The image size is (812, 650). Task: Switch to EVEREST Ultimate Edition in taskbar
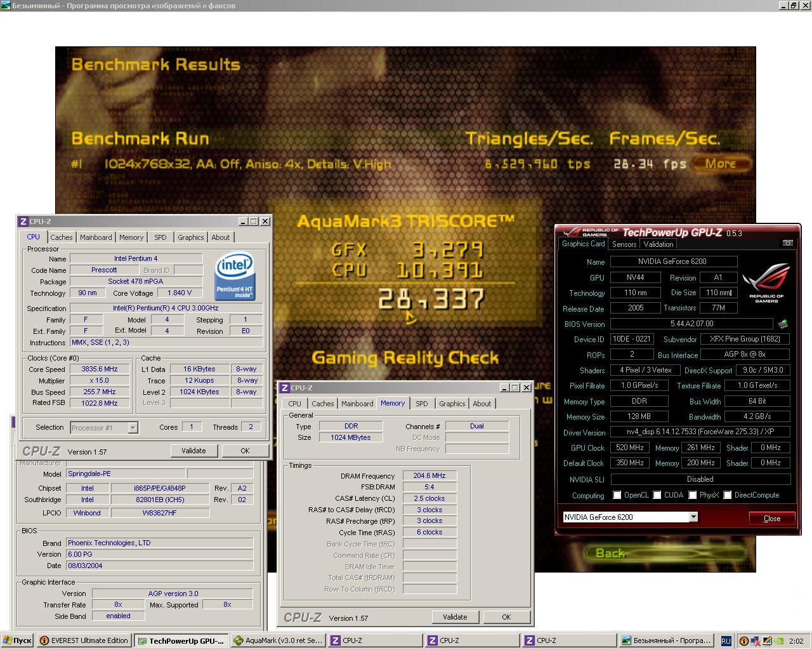84,641
